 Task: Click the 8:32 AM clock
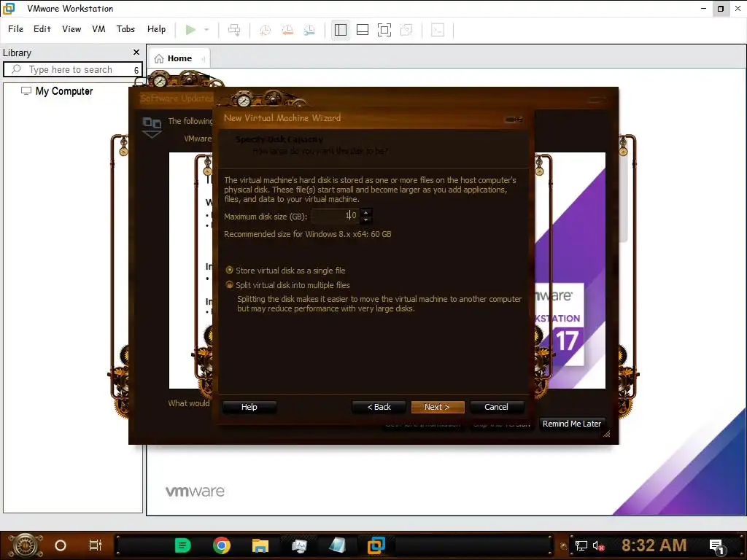654,545
